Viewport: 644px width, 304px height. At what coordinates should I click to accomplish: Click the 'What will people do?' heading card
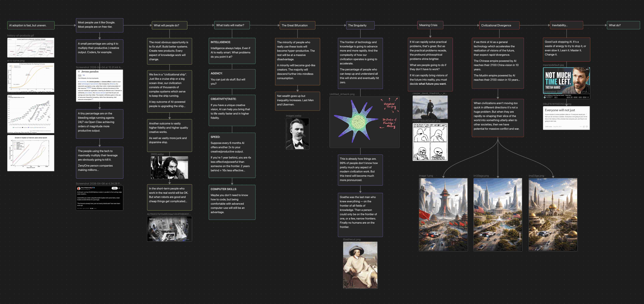tap(170, 25)
